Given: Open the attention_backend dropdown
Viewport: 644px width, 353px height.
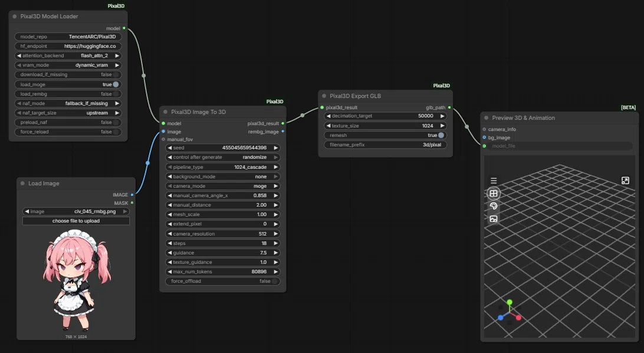Looking at the screenshot, I should pyautogui.click(x=68, y=55).
